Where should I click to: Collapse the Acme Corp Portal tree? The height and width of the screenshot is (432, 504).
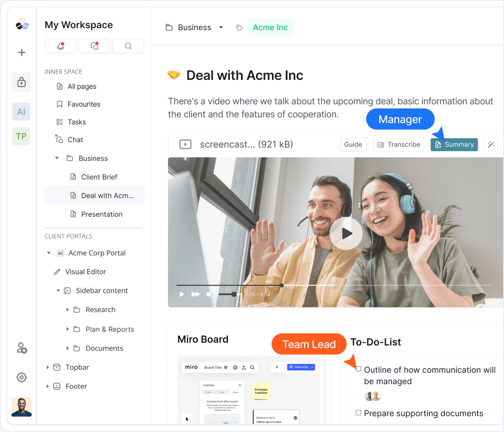pos(49,253)
